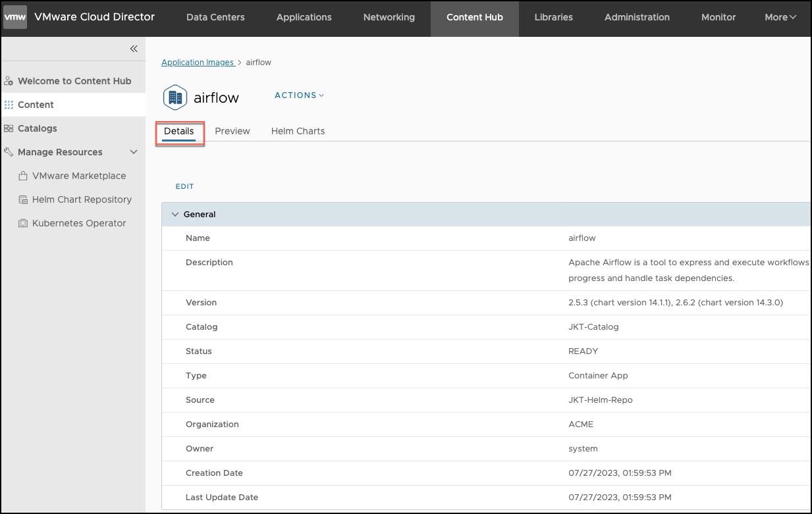Expand the More menu in top navigation

pos(780,17)
